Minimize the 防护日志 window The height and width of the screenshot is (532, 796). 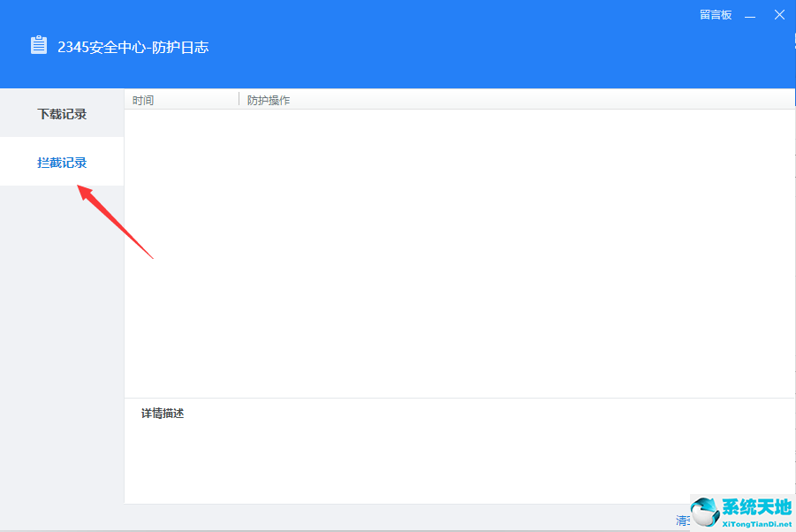[x=750, y=15]
